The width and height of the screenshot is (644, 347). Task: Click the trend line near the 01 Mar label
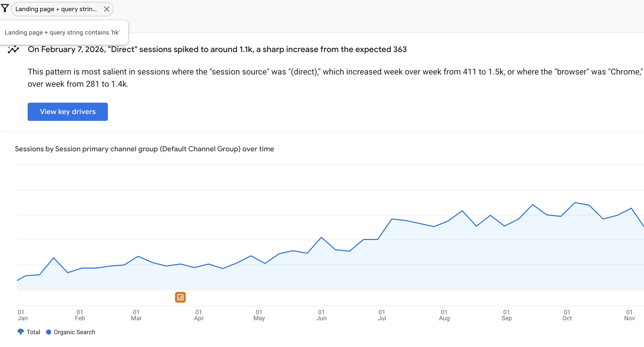click(x=137, y=257)
